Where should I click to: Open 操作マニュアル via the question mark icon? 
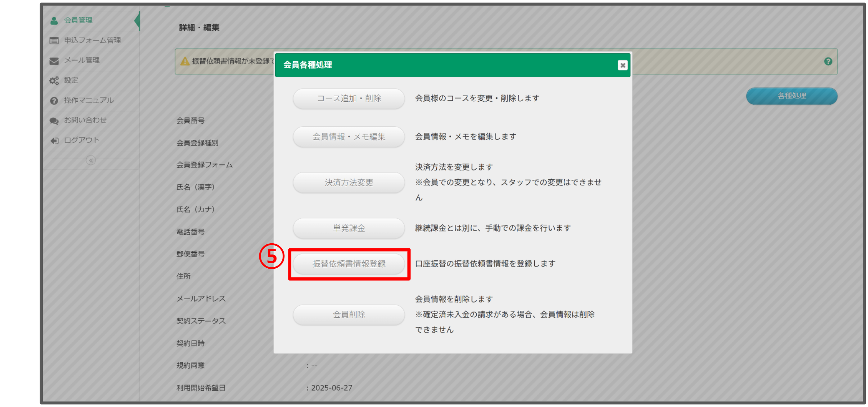(x=54, y=100)
